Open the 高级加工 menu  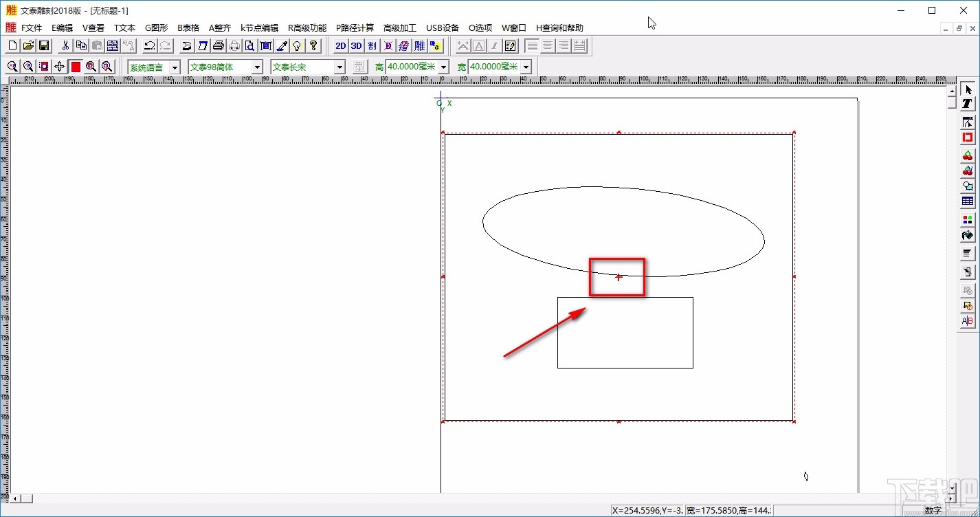point(400,28)
